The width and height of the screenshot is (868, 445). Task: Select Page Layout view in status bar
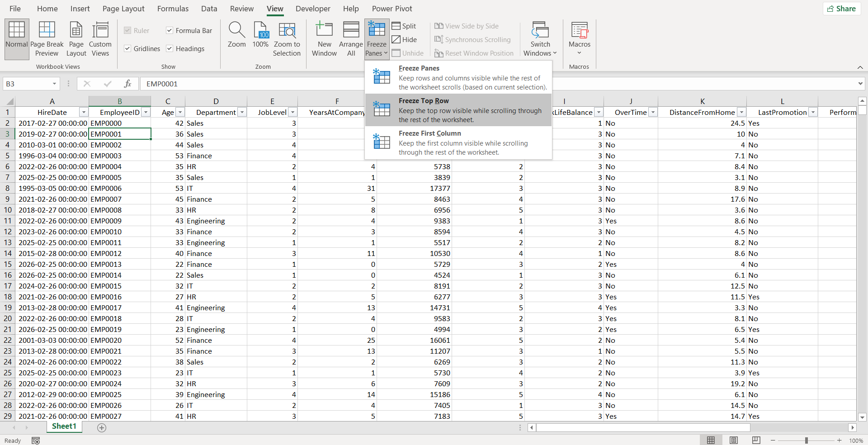[734, 440]
